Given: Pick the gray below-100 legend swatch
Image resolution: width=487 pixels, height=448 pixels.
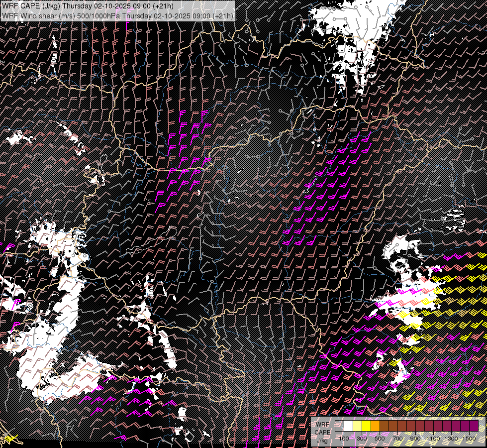Looking at the screenshot, I should pyautogui.click(x=339, y=426).
